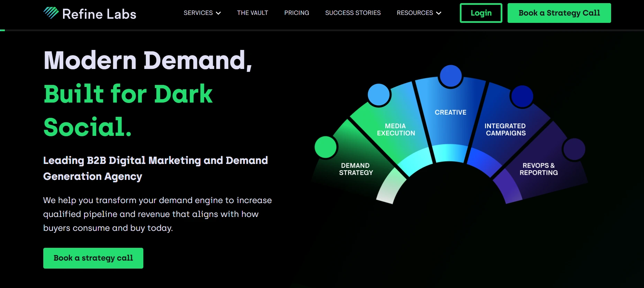Expand the Resources dropdown chevron

pyautogui.click(x=439, y=13)
